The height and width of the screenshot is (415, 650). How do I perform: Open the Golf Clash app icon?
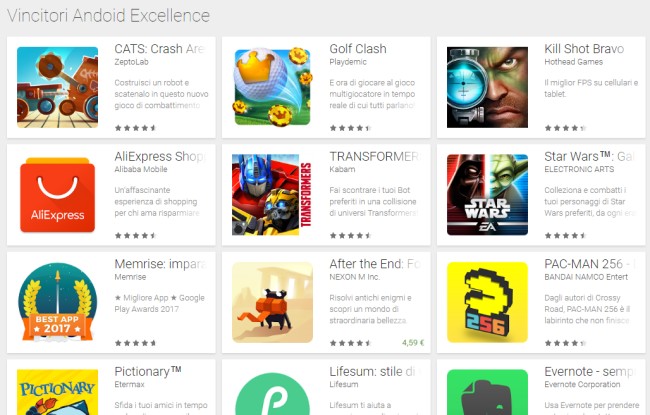click(272, 87)
